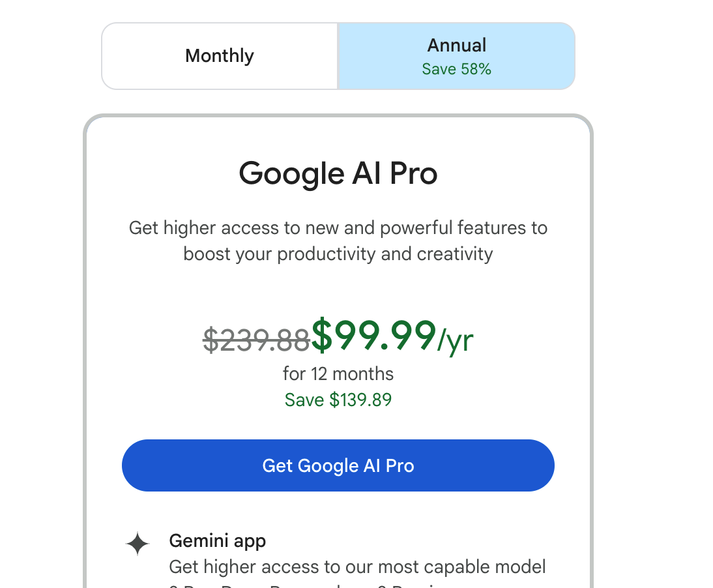The width and height of the screenshot is (713, 588).
Task: Click the word Annual in the toggle
Action: (456, 46)
